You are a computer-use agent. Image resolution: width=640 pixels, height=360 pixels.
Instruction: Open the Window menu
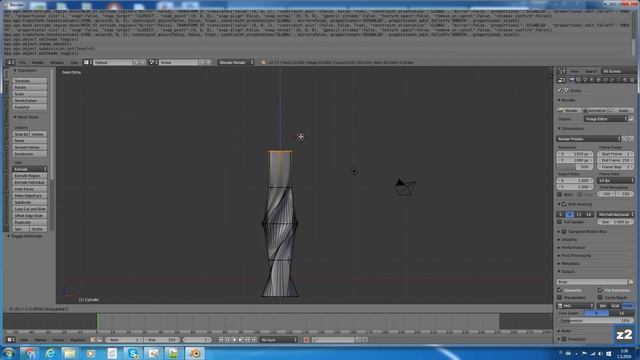coord(57,62)
